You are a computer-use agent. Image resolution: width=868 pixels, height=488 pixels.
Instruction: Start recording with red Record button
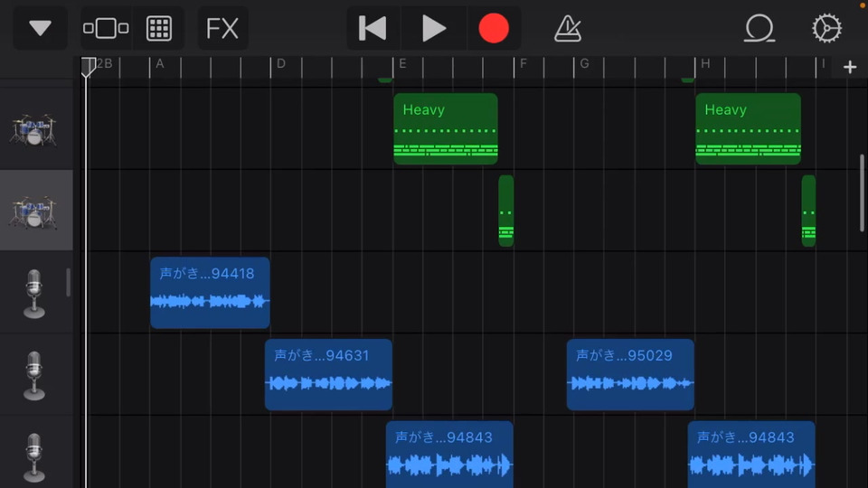(x=494, y=28)
